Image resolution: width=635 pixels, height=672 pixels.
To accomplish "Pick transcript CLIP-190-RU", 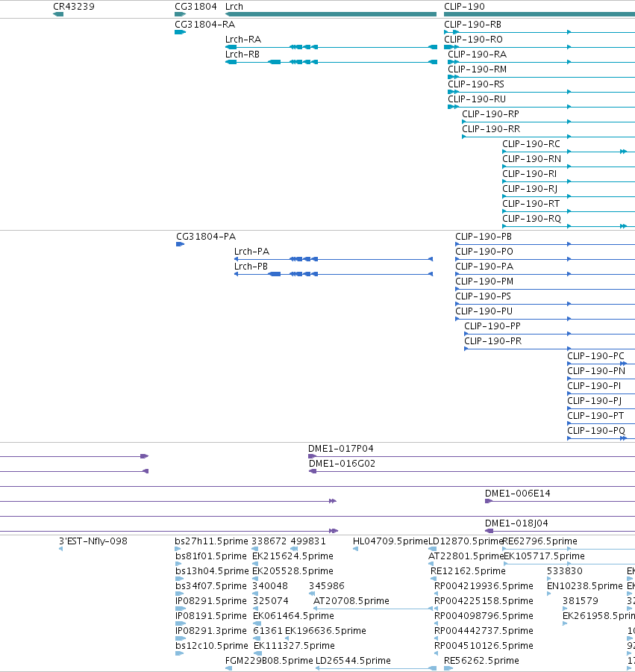I will [x=477, y=99].
